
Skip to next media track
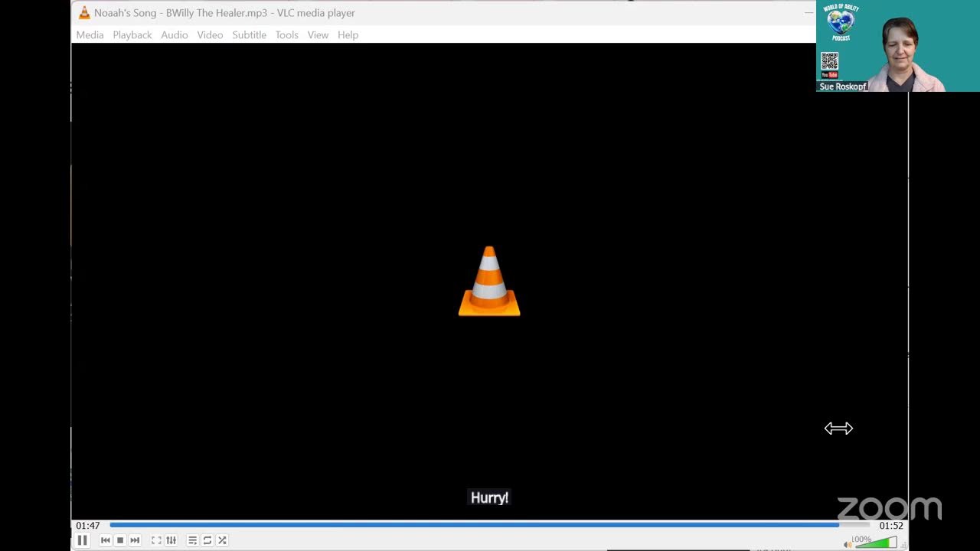(x=135, y=540)
